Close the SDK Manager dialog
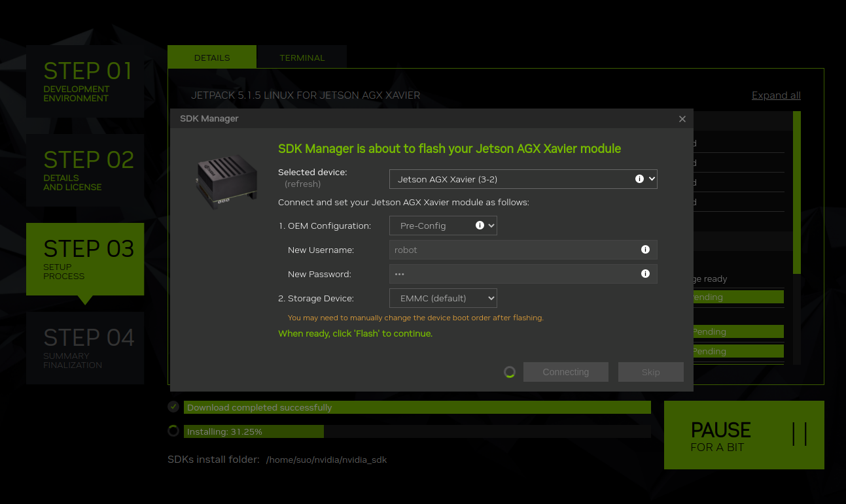Image resolution: width=846 pixels, height=504 pixels. tap(682, 119)
